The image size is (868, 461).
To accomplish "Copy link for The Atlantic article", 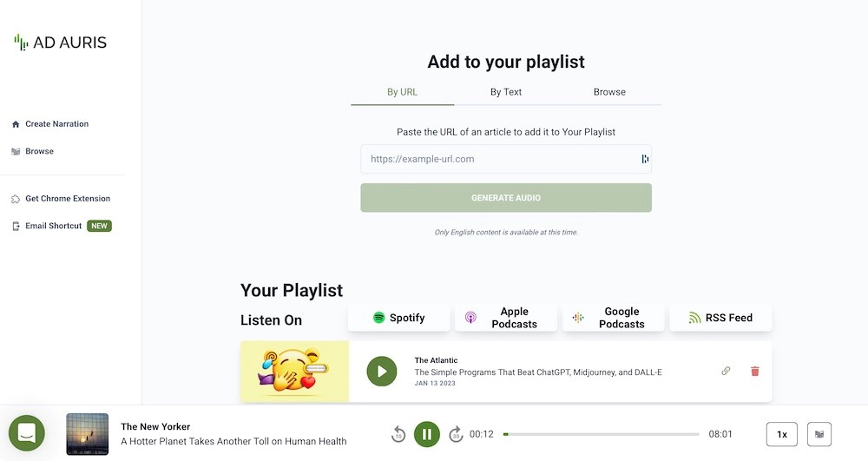I will coord(726,372).
